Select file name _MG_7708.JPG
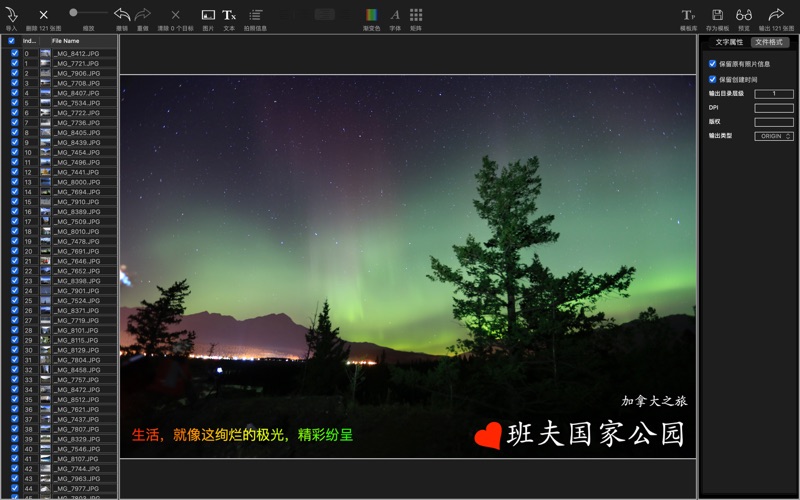 pyautogui.click(x=77, y=83)
